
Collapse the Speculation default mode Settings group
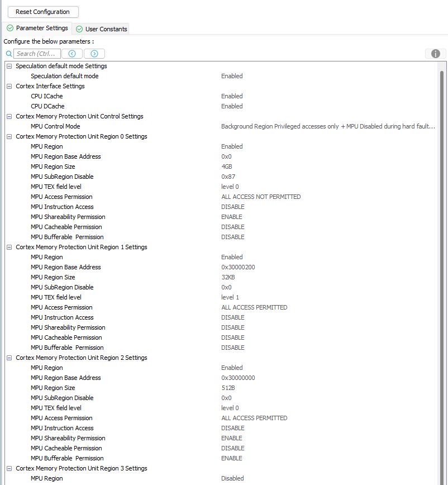8,65
